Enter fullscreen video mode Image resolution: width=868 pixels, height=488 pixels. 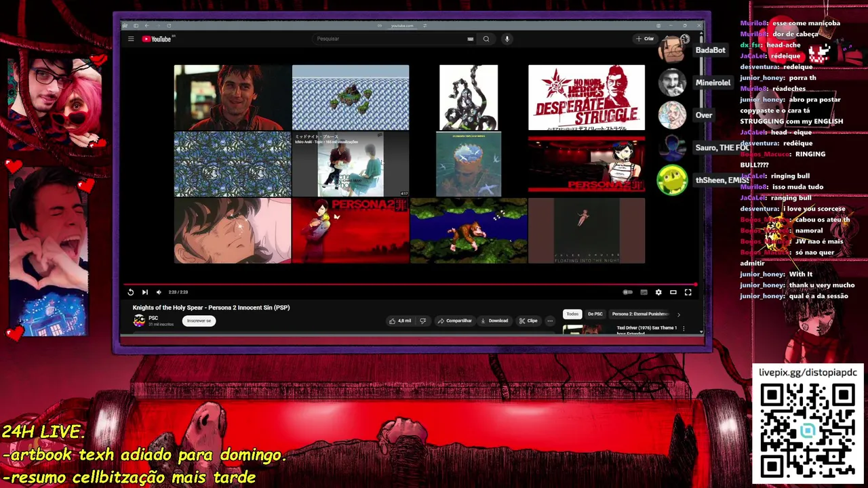688,292
